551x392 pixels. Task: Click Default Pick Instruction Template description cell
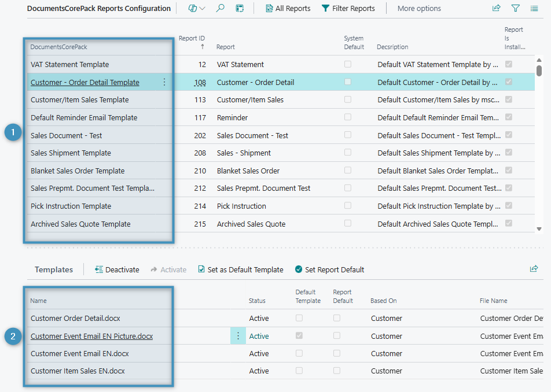click(x=439, y=206)
